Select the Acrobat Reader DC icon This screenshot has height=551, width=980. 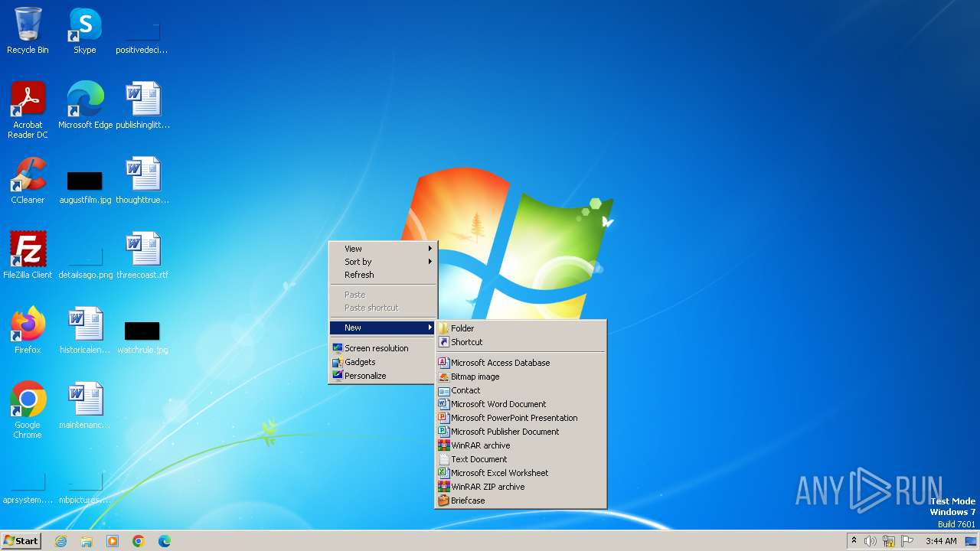click(x=28, y=109)
